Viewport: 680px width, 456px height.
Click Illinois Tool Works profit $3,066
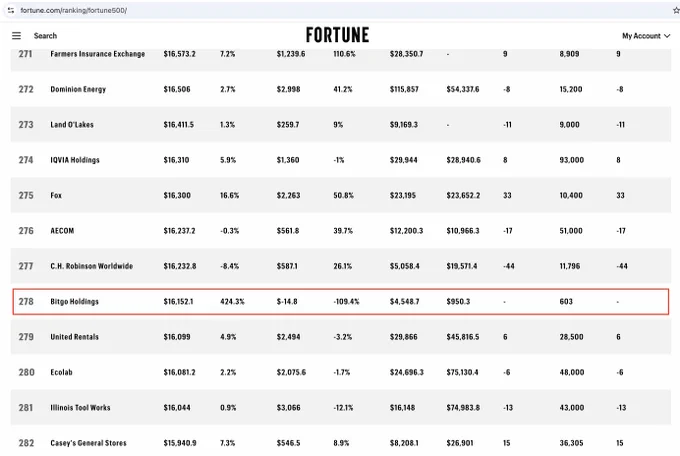pos(288,407)
